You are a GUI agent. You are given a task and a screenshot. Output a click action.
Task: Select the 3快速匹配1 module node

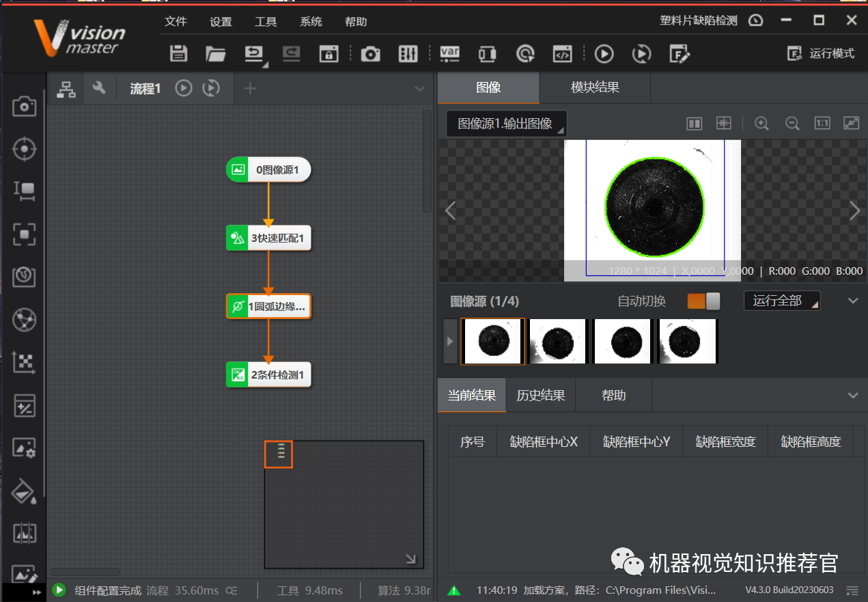(x=268, y=238)
